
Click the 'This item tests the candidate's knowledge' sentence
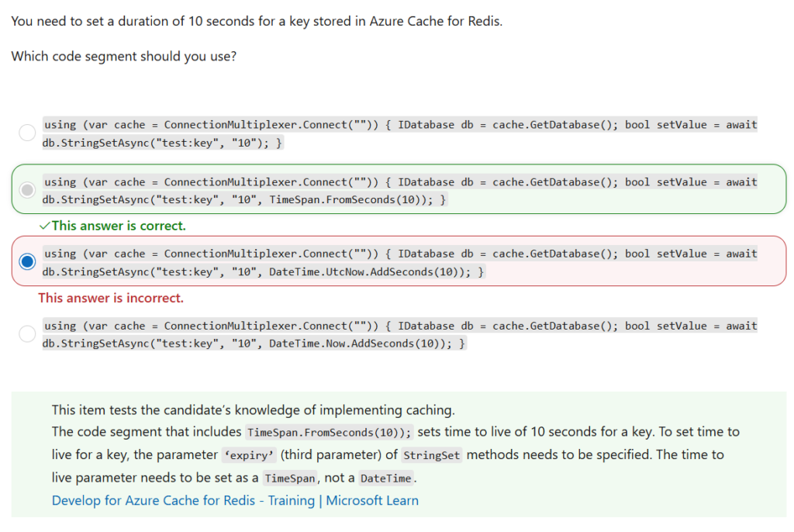click(x=254, y=410)
